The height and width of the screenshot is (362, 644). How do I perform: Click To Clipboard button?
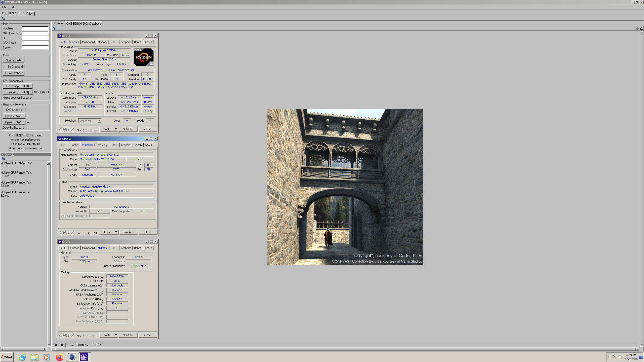pos(14,67)
